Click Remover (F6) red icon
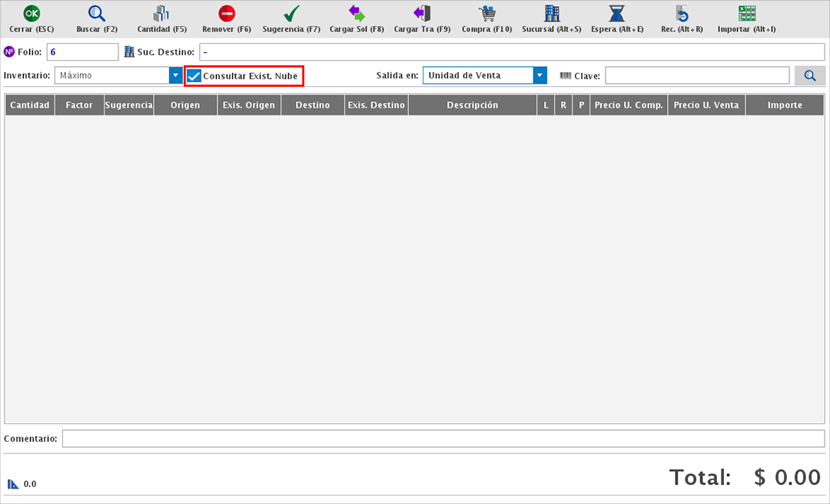This screenshot has width=830, height=504. [x=227, y=14]
